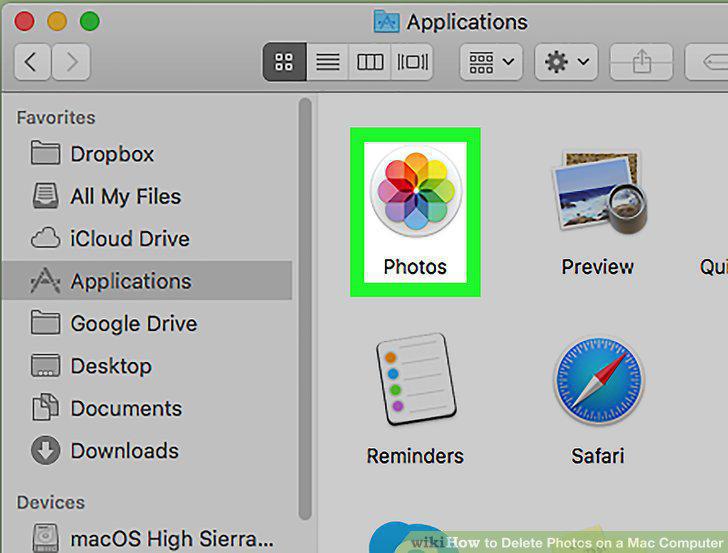Click the Google Drive folder icon
728x553 pixels.
tap(45, 322)
